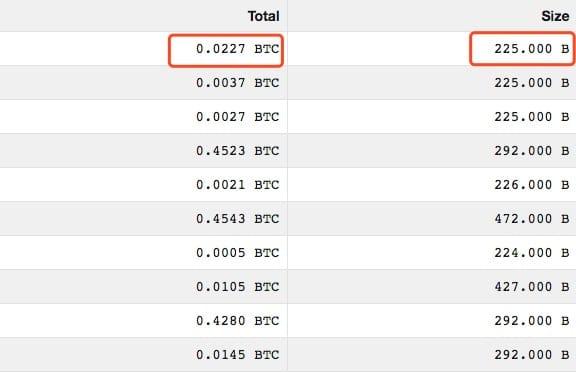Screen dimensions: 576x373
Task: Sort by the Size column header
Action: coord(555,16)
